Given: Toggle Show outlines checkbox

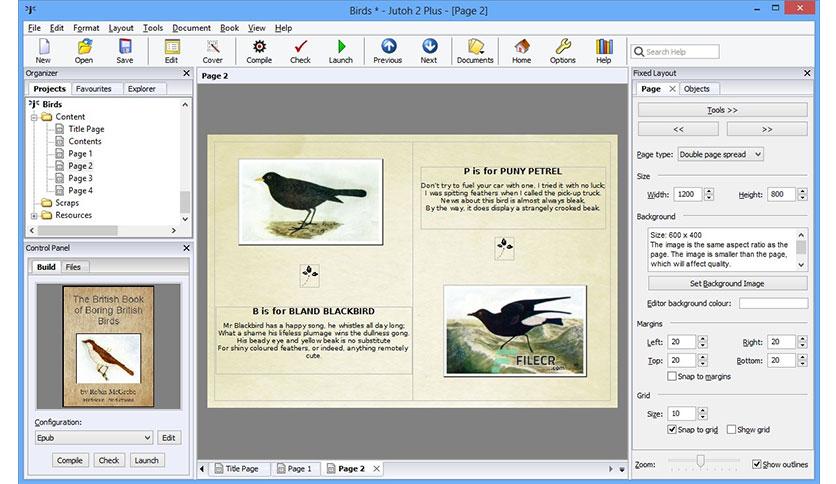Looking at the screenshot, I should pyautogui.click(x=757, y=464).
